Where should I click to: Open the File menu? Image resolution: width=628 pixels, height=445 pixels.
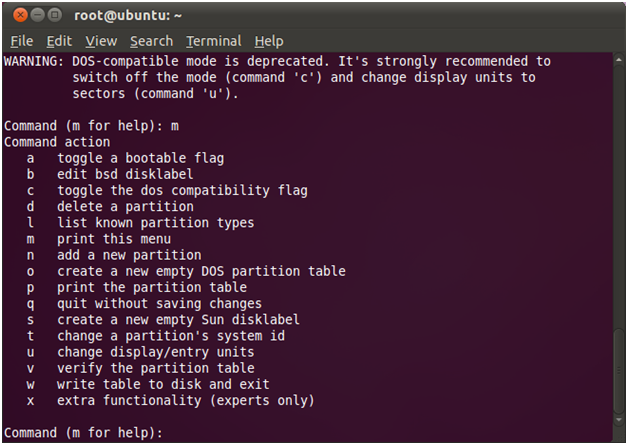coord(22,41)
